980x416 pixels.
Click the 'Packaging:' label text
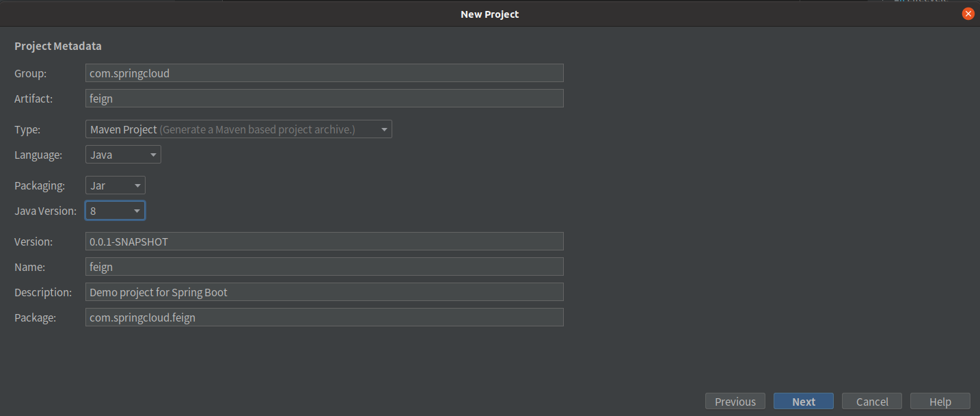click(x=40, y=185)
